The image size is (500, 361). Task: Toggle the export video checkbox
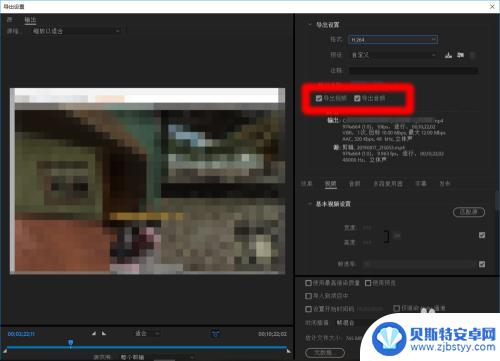coord(319,98)
